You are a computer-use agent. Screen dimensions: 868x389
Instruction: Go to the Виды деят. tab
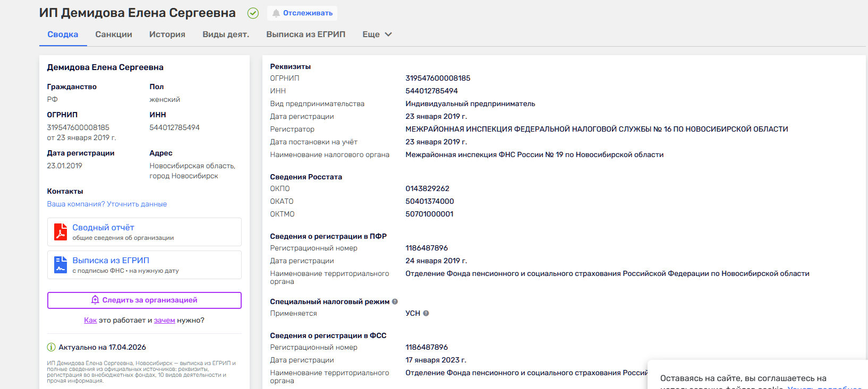226,34
